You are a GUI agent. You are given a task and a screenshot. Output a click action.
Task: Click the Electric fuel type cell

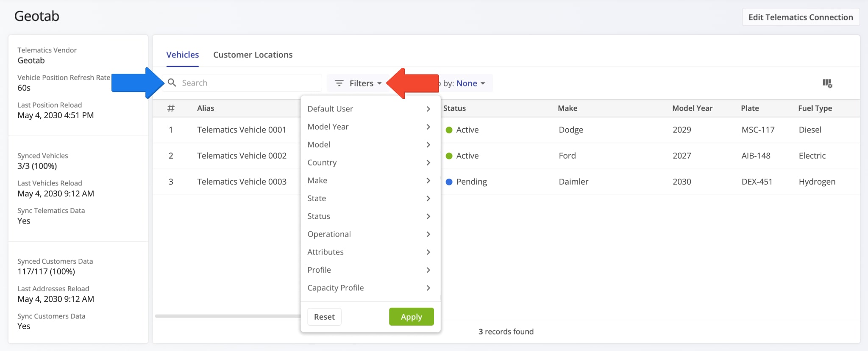pyautogui.click(x=812, y=156)
